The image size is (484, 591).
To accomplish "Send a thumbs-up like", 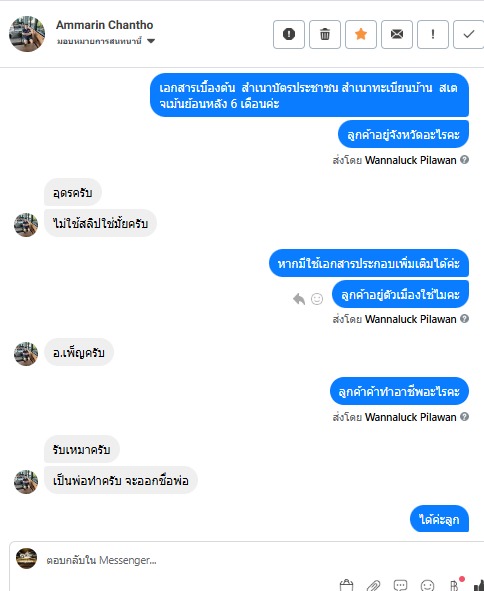I will (479, 585).
